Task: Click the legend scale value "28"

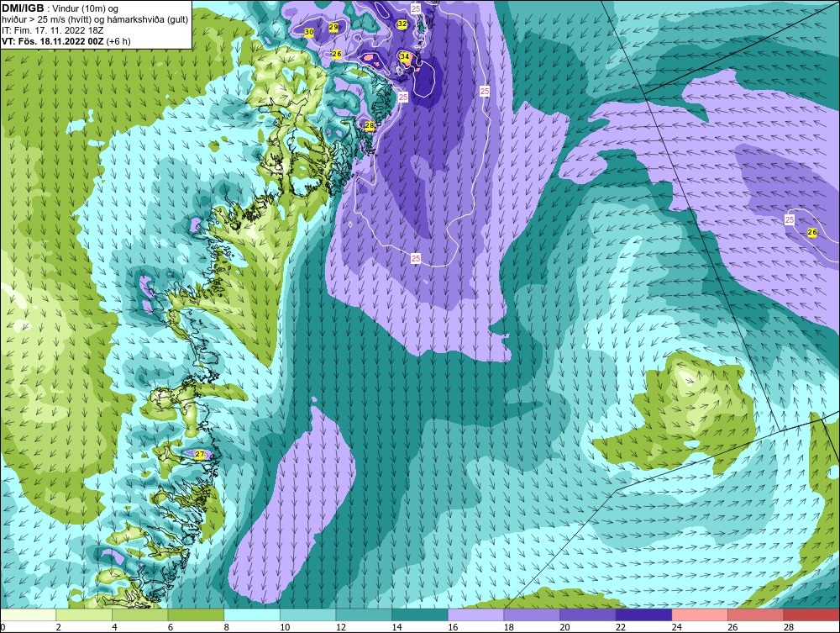Action: [789, 627]
